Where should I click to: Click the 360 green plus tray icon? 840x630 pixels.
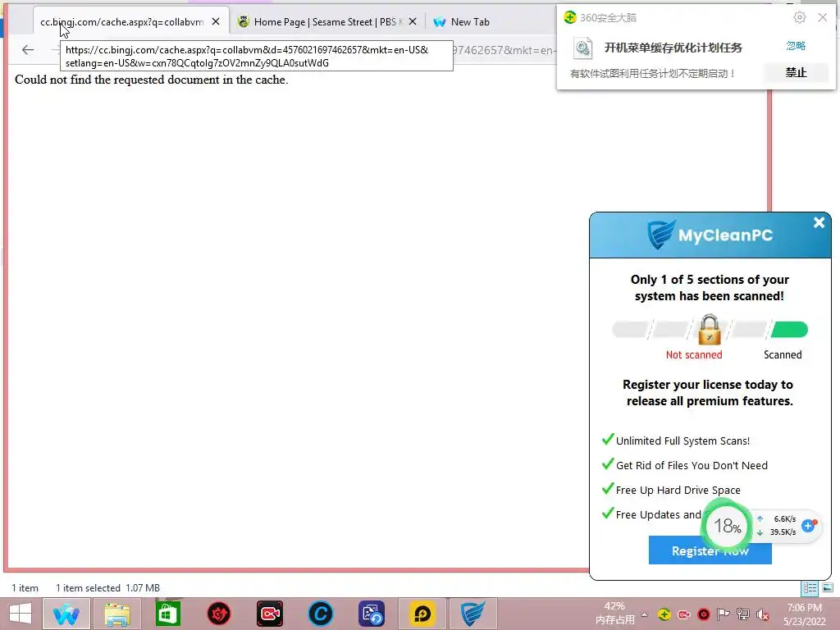[x=664, y=614]
